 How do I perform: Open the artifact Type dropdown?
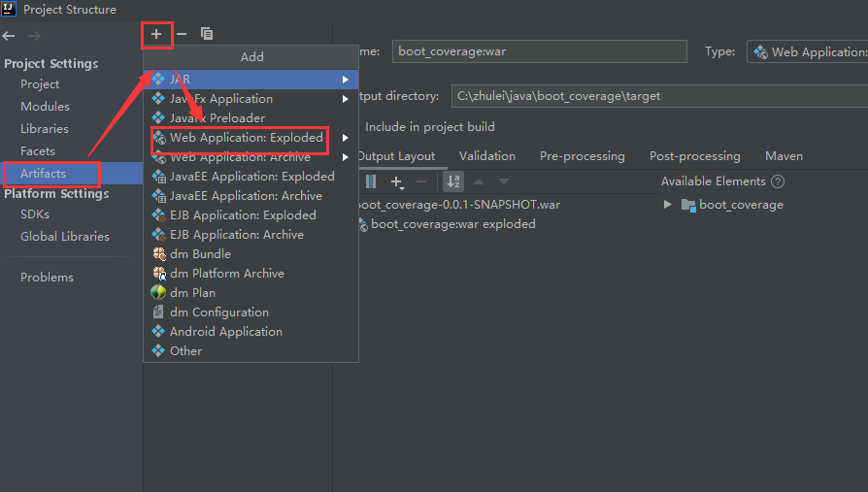tap(808, 52)
